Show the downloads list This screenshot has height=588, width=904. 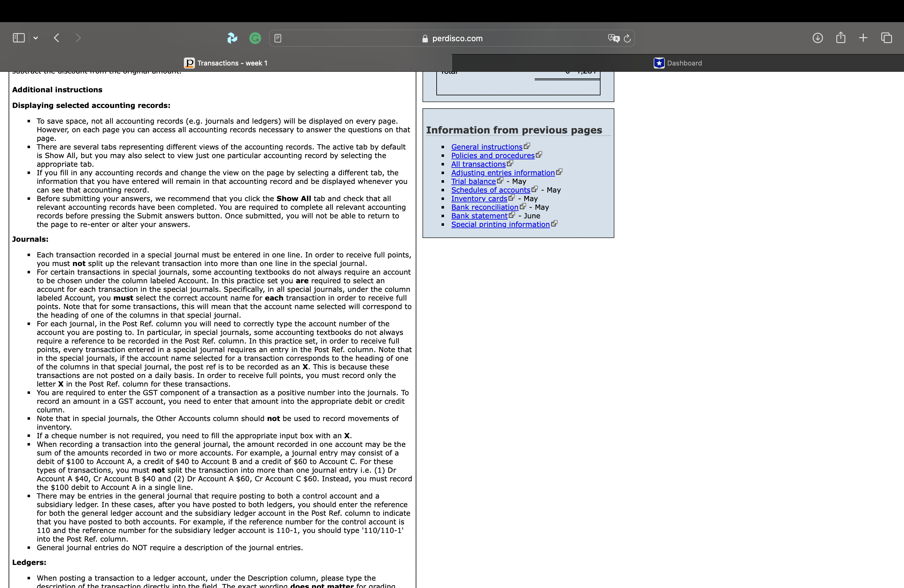[x=817, y=38]
